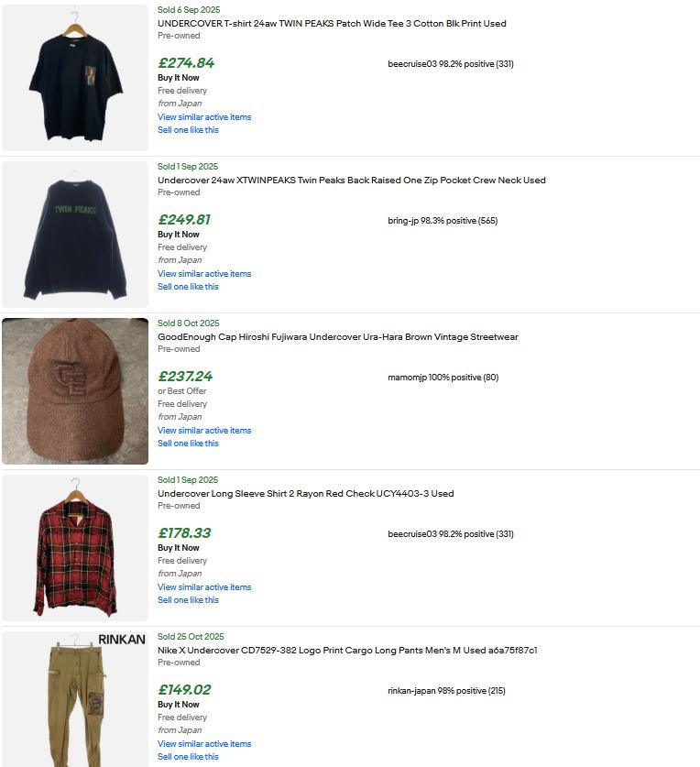This screenshot has height=767, width=700.
Task: View similar active items for the Nike cargo pants
Action: click(x=204, y=743)
